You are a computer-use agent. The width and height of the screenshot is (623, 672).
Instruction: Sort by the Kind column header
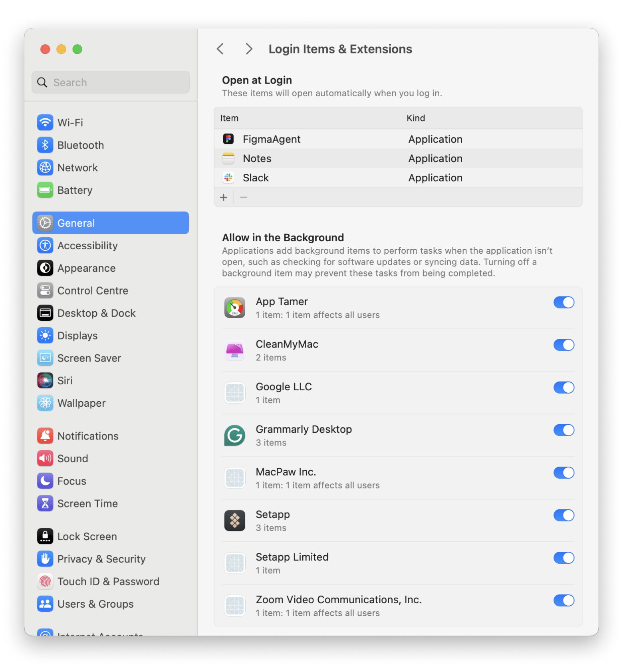416,118
